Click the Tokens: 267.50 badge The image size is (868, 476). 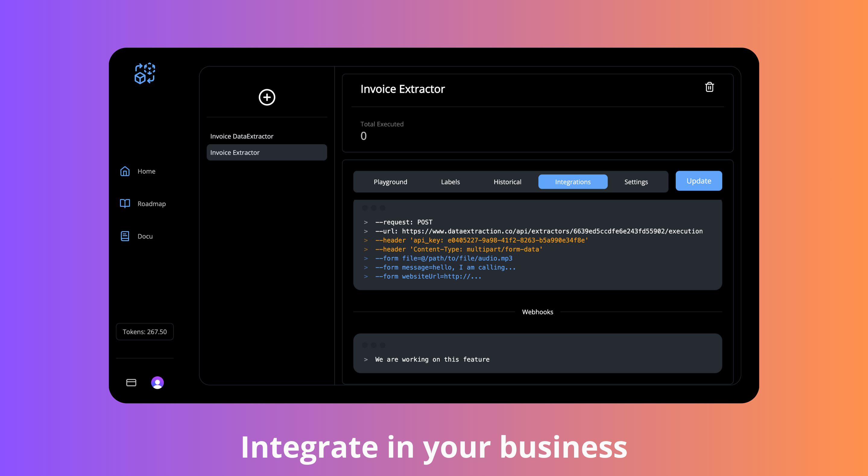point(144,332)
